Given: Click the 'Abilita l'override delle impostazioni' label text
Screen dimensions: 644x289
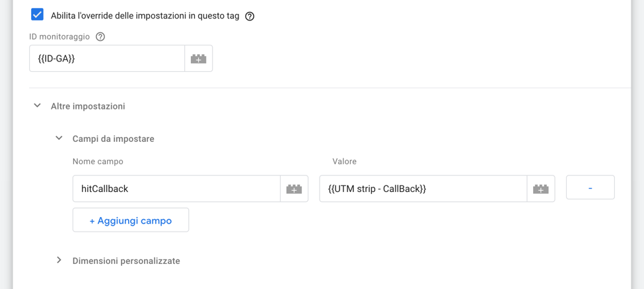Looking at the screenshot, I should pos(145,16).
